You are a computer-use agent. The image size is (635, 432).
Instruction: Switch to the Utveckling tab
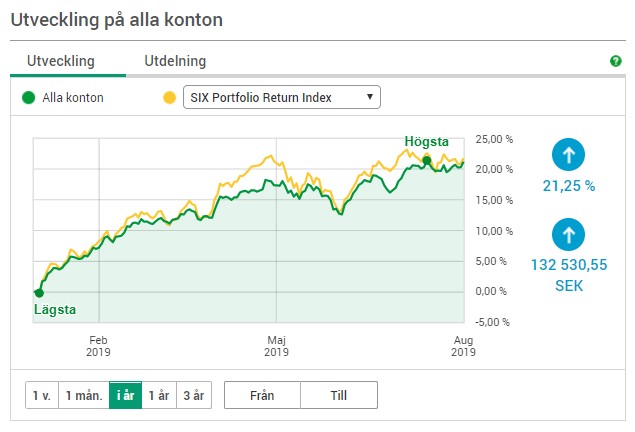click(61, 61)
